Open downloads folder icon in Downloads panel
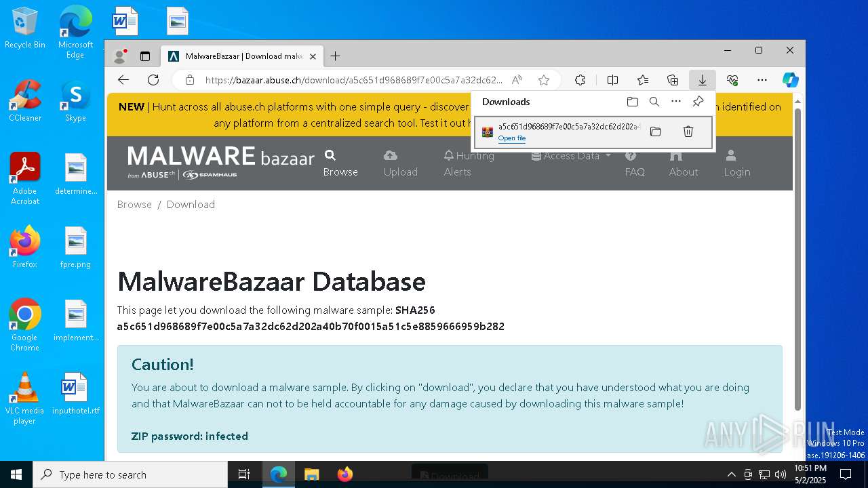Image resolution: width=868 pixels, height=488 pixels. click(x=632, y=102)
